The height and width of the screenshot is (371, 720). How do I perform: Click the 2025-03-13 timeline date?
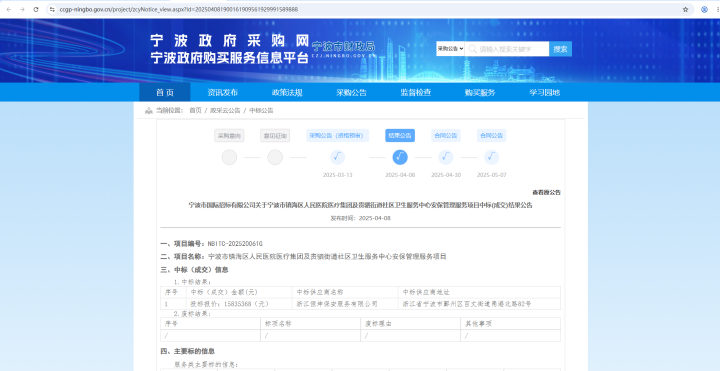tap(338, 175)
